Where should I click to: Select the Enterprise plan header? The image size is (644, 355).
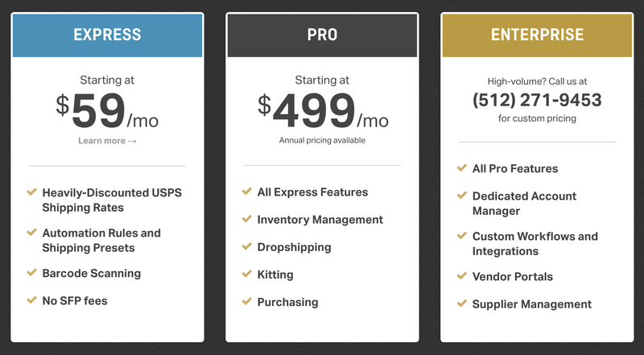(x=537, y=35)
